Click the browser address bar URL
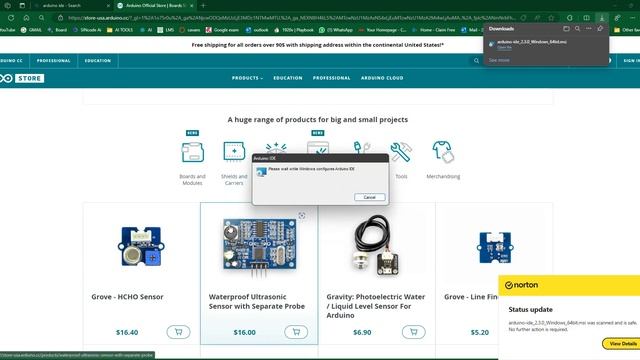The image size is (640, 360). click(x=291, y=18)
